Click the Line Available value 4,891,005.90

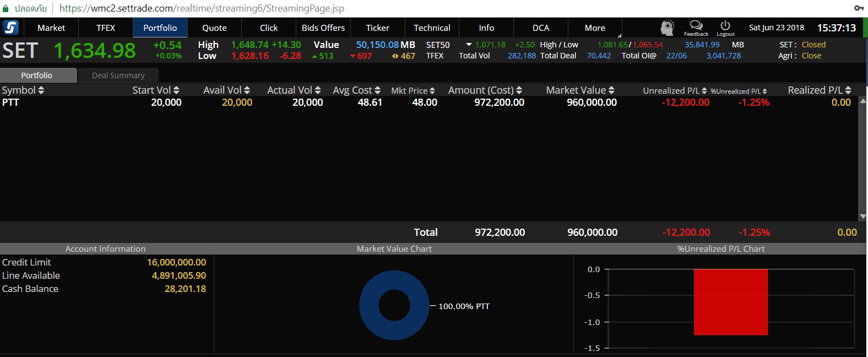179,275
